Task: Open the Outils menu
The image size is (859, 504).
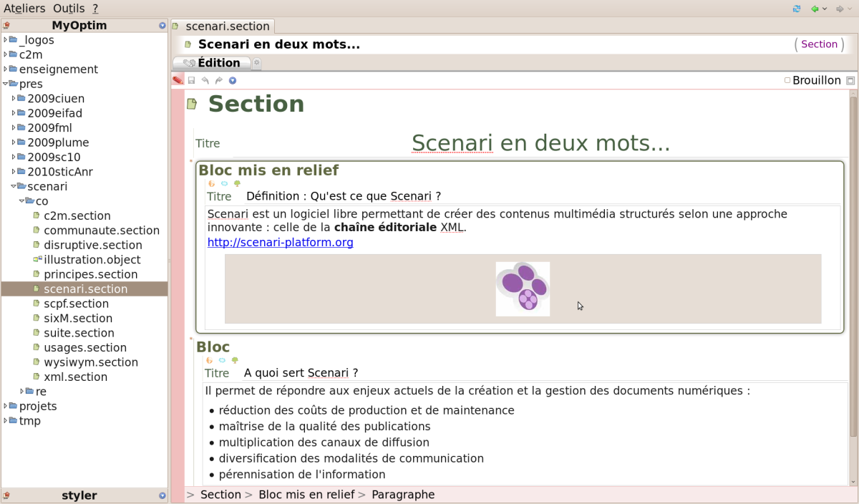Action: [x=68, y=9]
